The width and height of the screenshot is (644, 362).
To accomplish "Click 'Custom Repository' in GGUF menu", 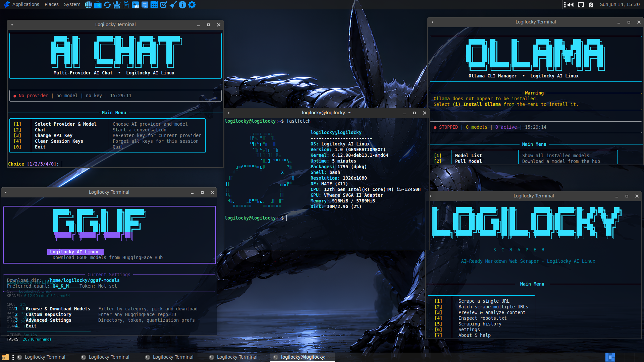I will 49,315.
